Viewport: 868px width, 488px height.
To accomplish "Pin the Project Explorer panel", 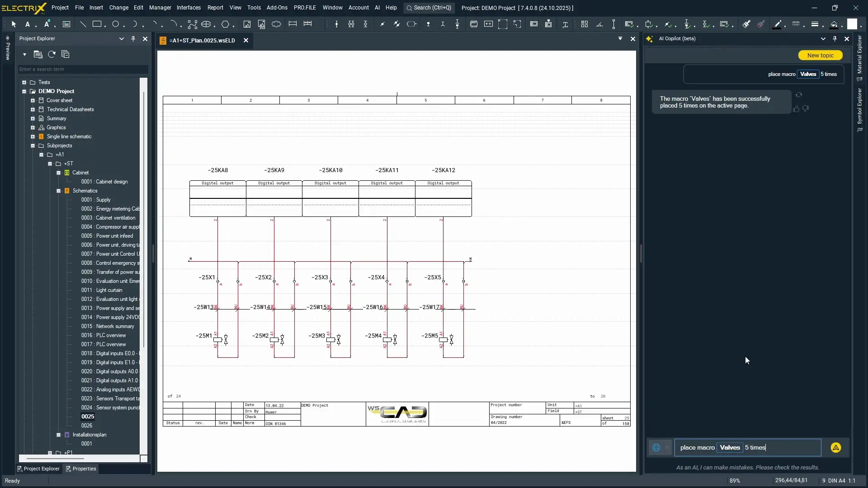I will (133, 39).
